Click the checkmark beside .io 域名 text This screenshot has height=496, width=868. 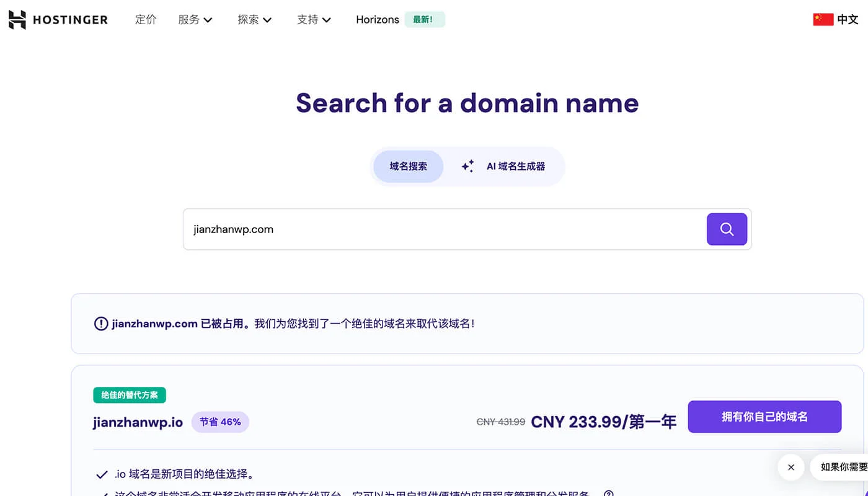(x=102, y=476)
